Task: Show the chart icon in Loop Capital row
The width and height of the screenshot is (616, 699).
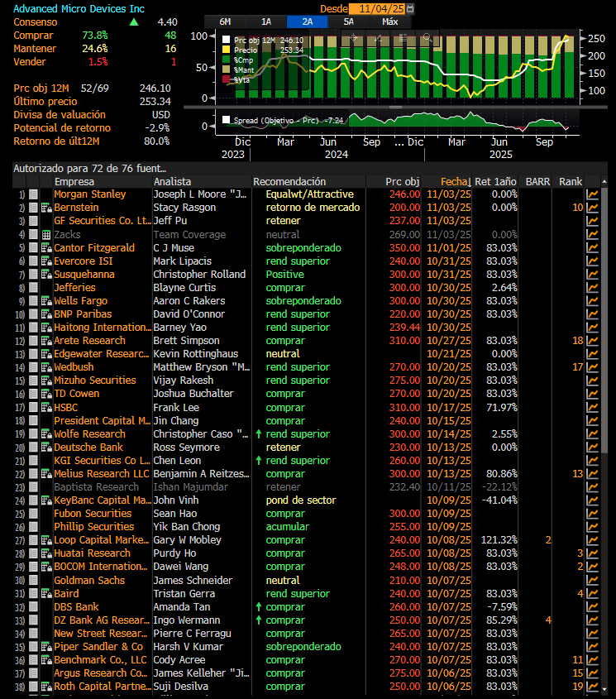Action: (592, 540)
